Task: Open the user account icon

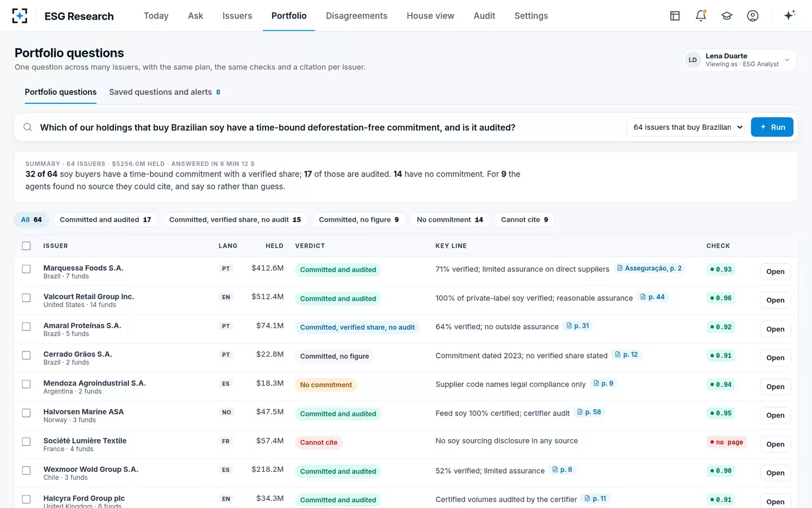Action: [753, 16]
